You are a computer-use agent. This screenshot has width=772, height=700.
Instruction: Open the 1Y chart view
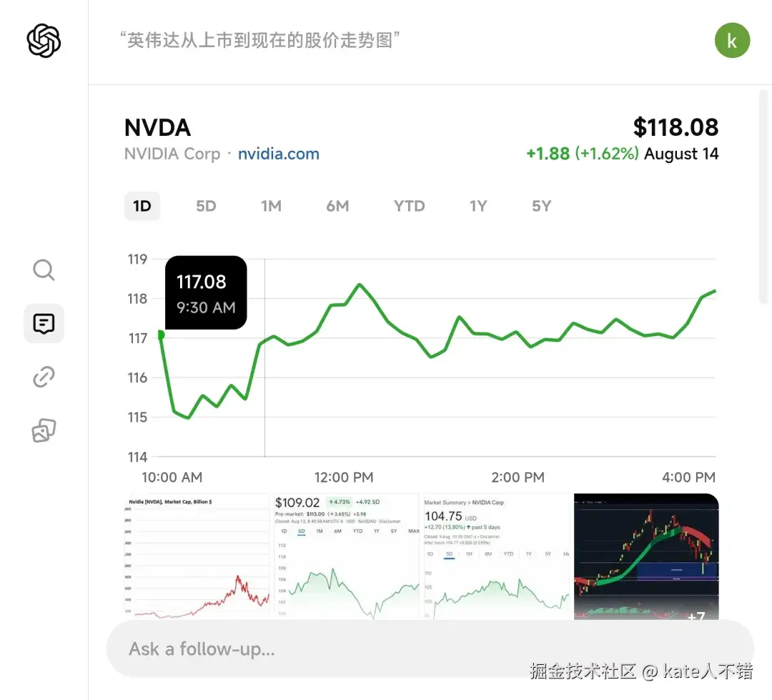tap(477, 206)
